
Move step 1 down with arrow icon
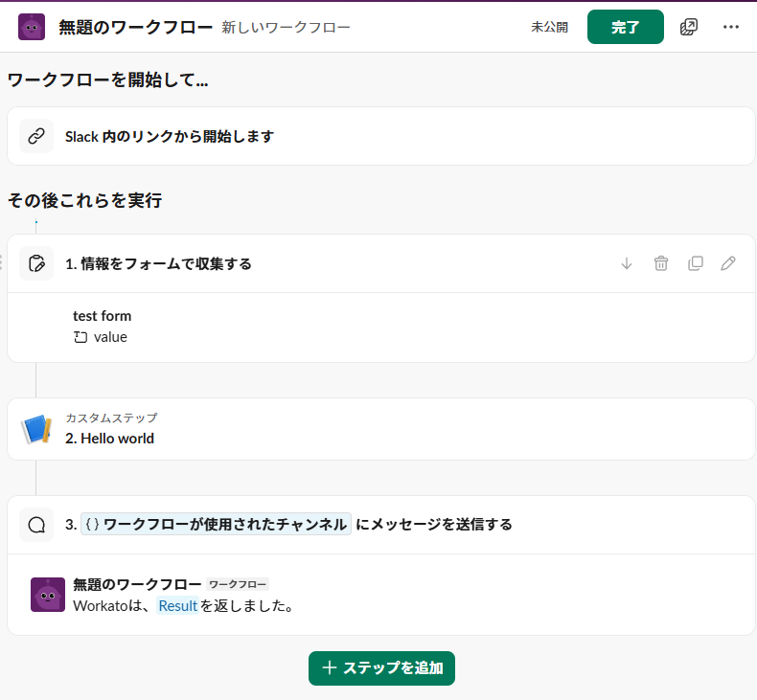[626, 263]
